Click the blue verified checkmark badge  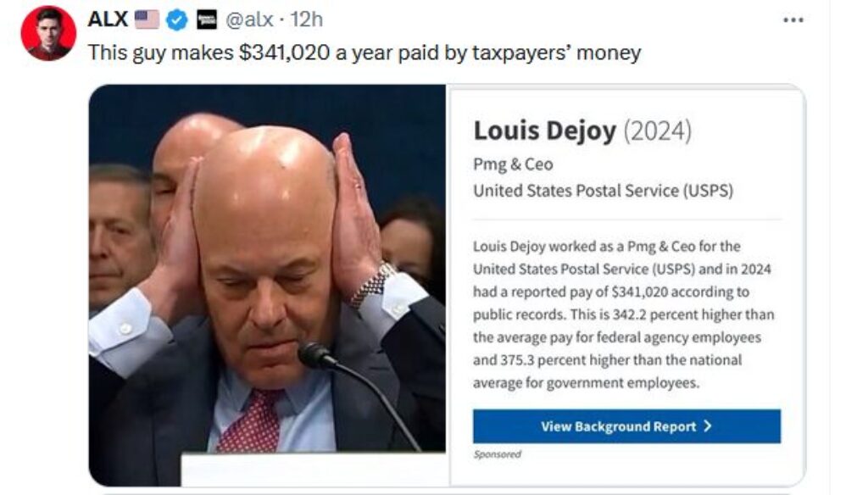(177, 20)
